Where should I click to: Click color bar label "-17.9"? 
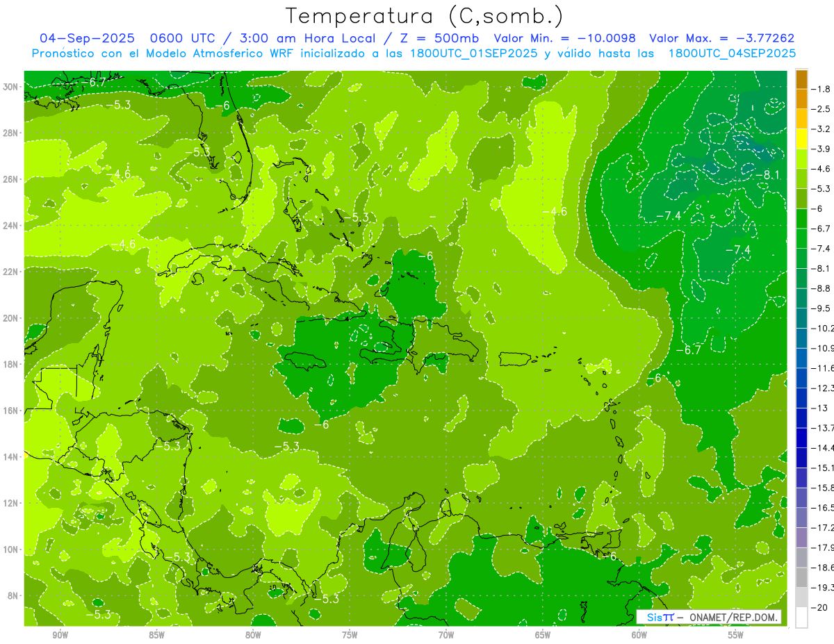point(823,547)
